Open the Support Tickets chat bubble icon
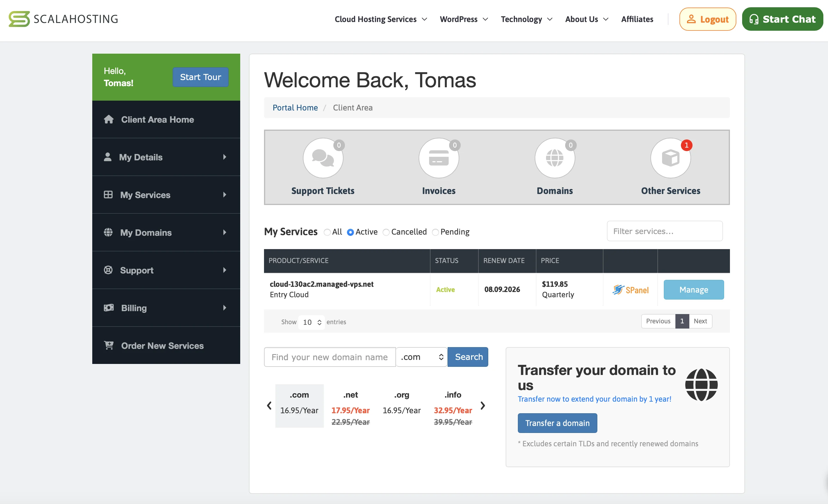This screenshot has width=828, height=504. click(x=323, y=158)
